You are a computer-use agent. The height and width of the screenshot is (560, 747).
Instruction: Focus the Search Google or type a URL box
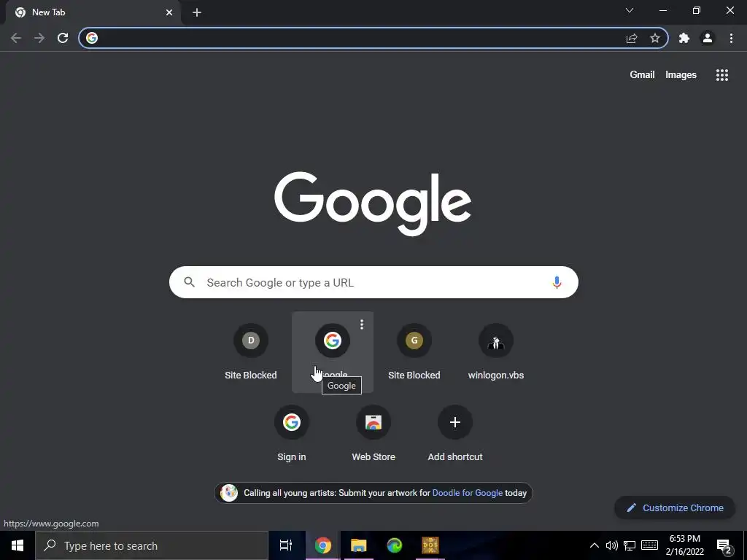[x=373, y=282]
